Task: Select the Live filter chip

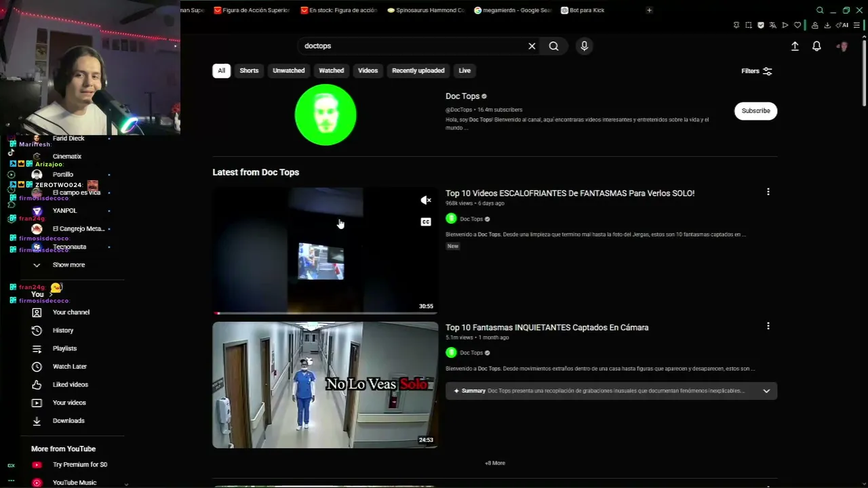Action: pos(465,70)
